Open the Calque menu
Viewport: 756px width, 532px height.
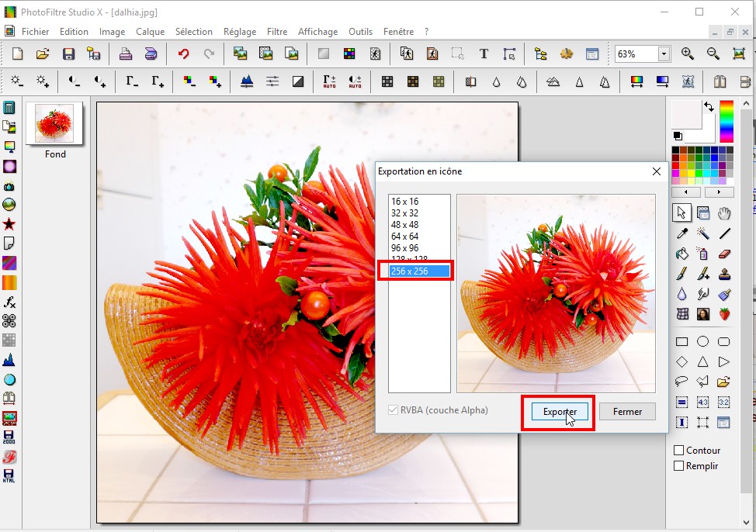(150, 31)
